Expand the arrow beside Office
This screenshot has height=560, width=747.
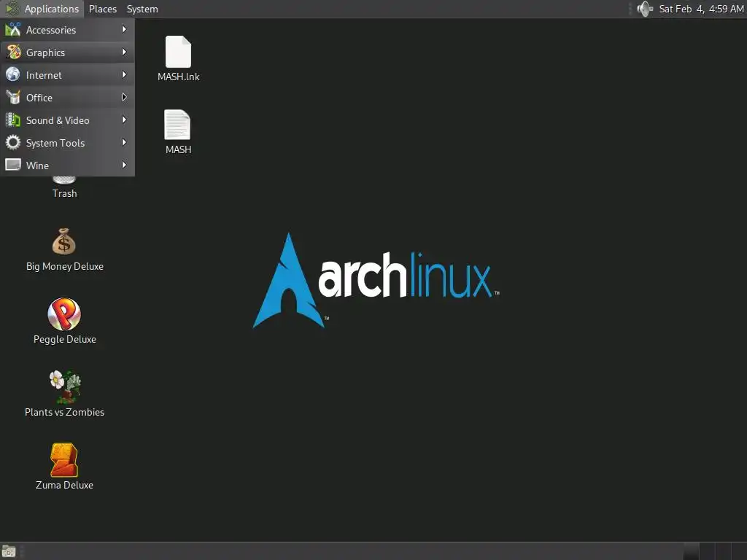[x=124, y=97]
